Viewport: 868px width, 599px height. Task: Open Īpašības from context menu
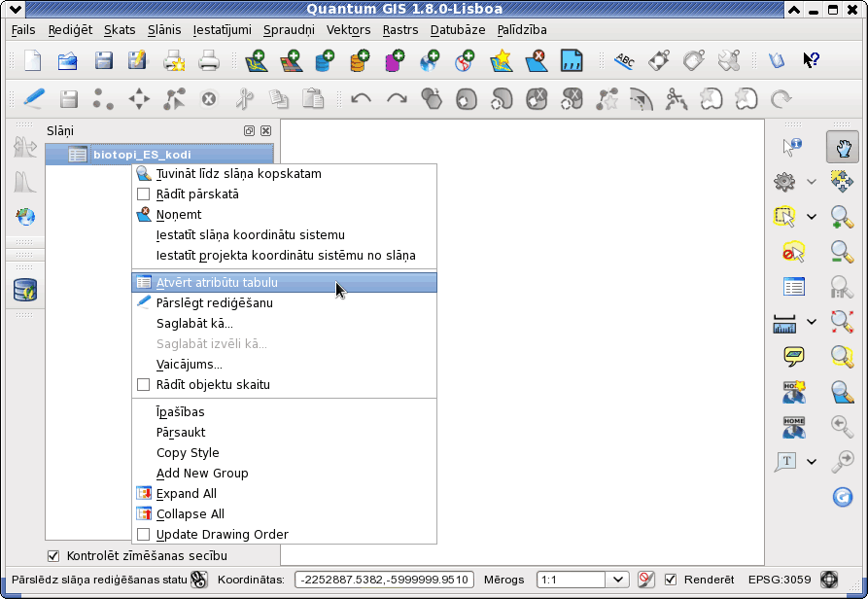click(284, 412)
